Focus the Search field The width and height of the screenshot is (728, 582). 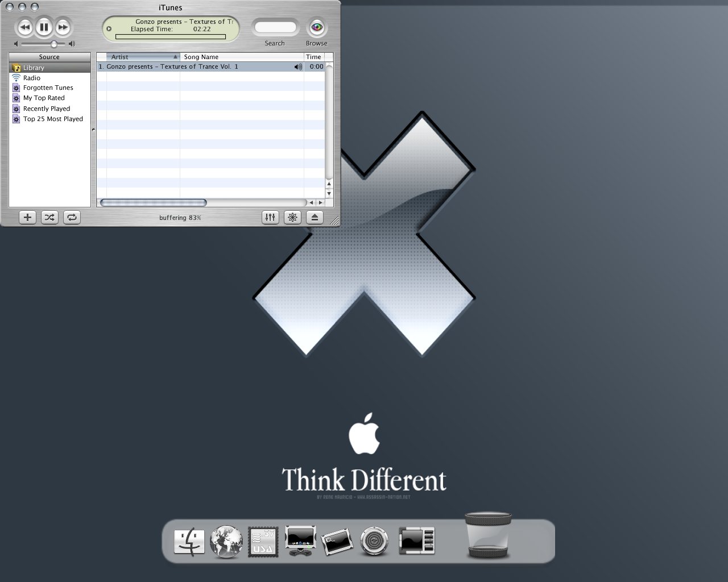tap(275, 27)
